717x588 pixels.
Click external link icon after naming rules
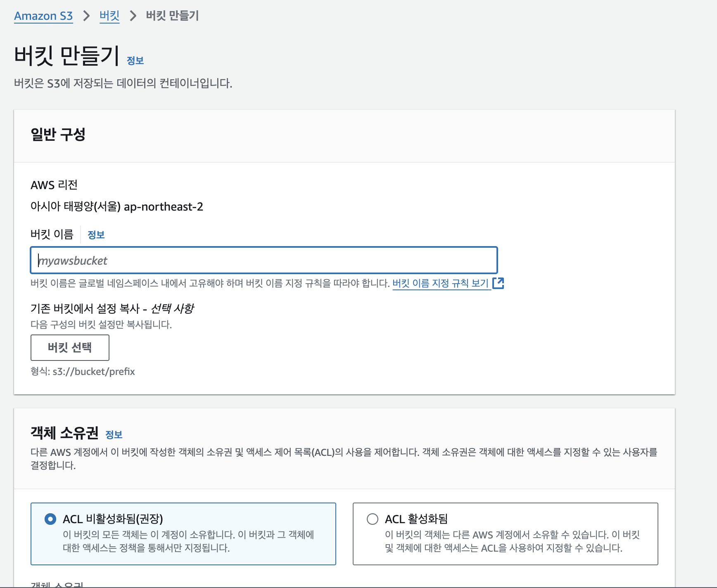click(x=499, y=283)
